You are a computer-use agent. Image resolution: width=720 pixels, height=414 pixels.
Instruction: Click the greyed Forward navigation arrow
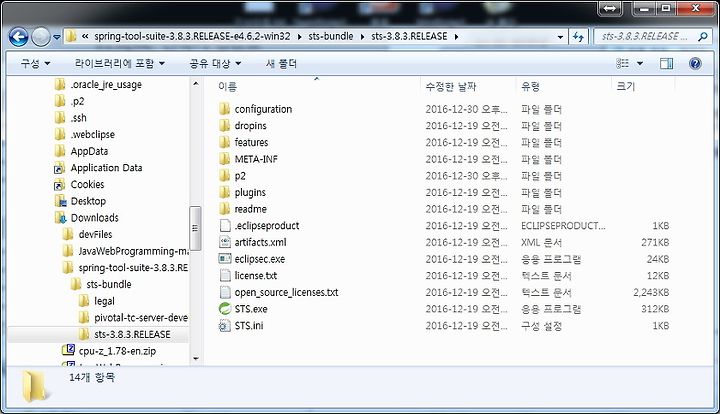point(40,37)
